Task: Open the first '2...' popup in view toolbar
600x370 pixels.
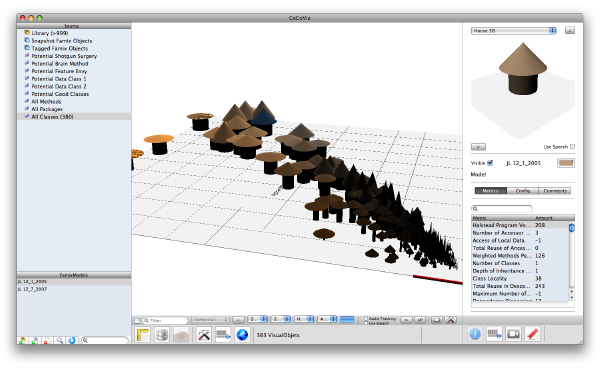Action: point(258,319)
